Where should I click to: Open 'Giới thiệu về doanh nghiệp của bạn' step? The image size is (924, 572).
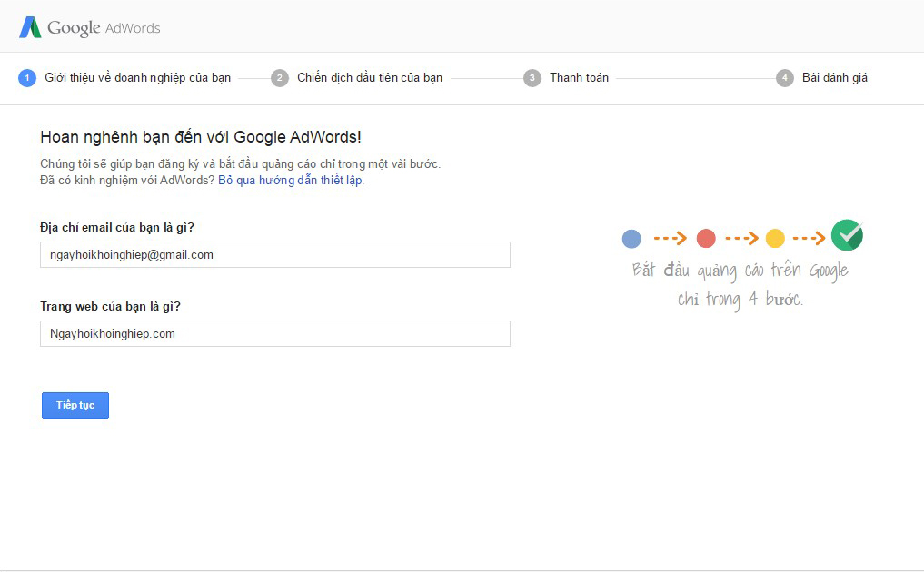coord(138,78)
